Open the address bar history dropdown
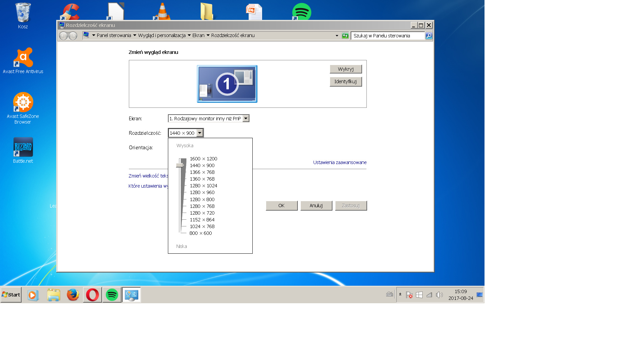 point(337,36)
